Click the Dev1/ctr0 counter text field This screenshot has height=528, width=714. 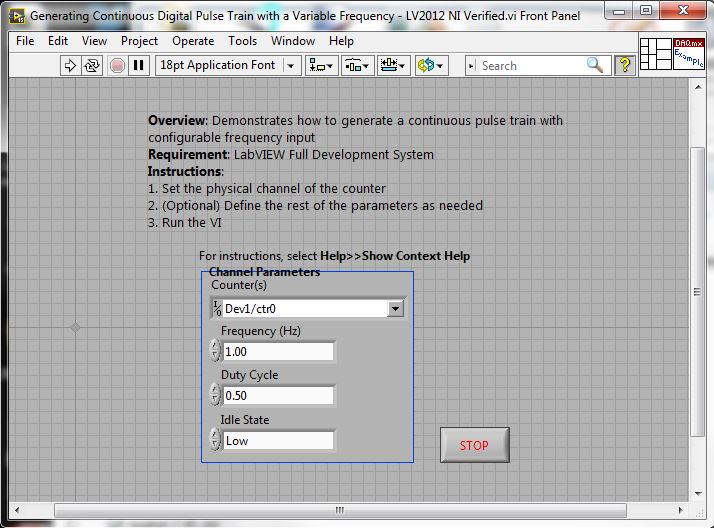(305, 309)
